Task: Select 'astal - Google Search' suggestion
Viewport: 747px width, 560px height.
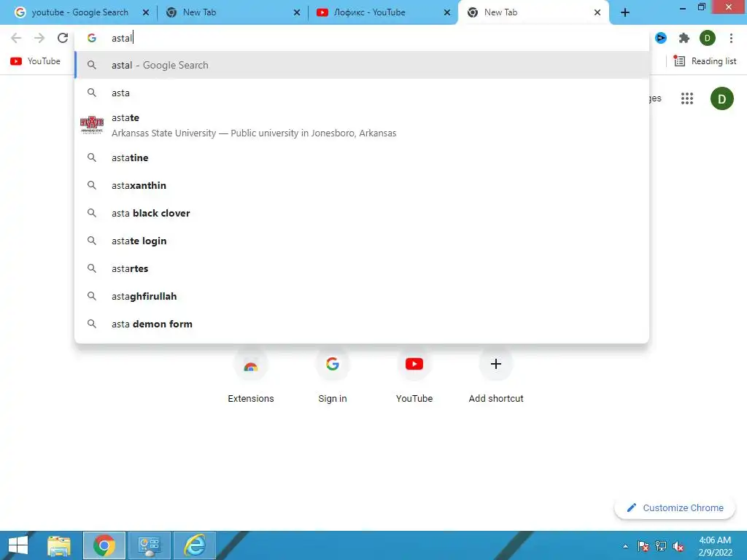Action: pyautogui.click(x=362, y=65)
